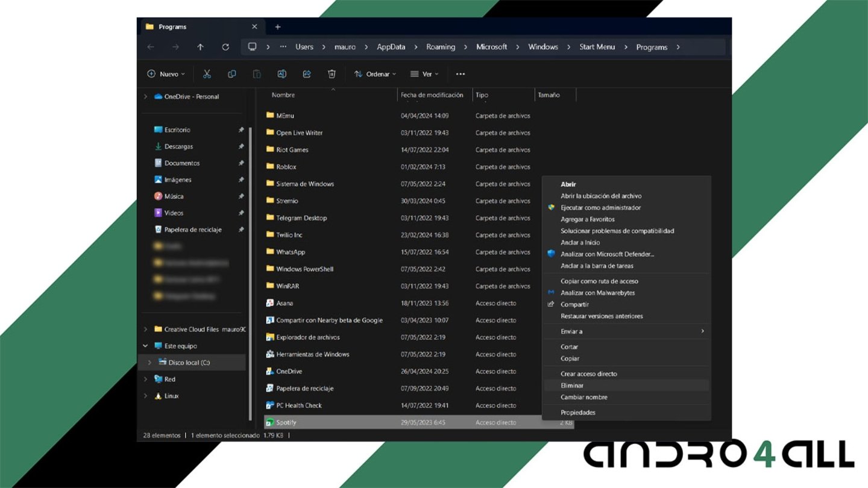Click the Cut scissors icon in toolbar

point(207,74)
